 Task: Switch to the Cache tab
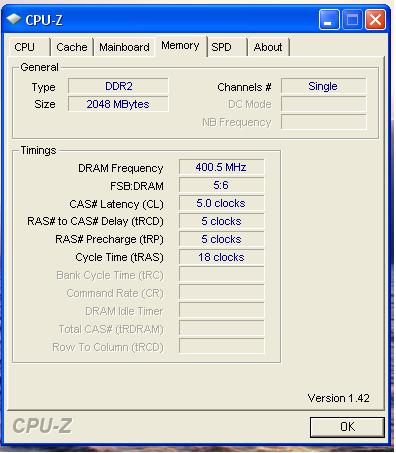click(72, 47)
